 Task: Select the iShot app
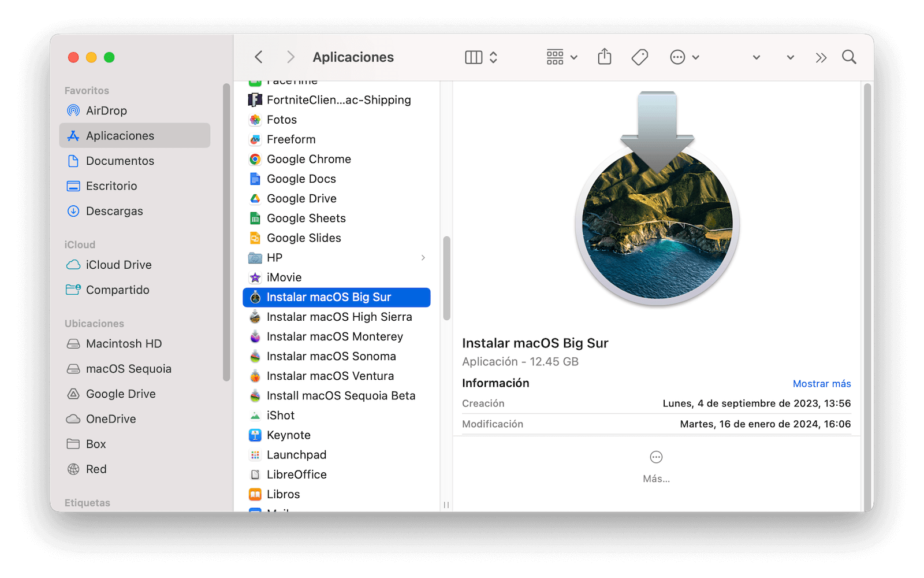[x=337, y=415]
